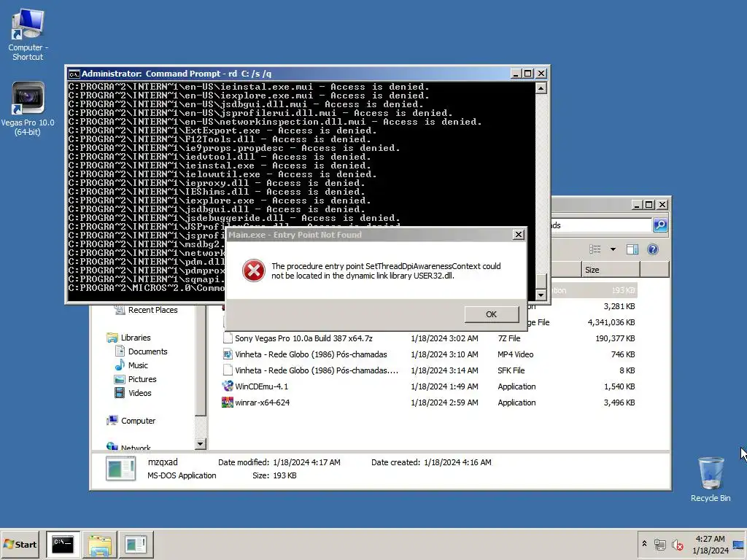Switch to mzqxad application taskbar button

136,544
